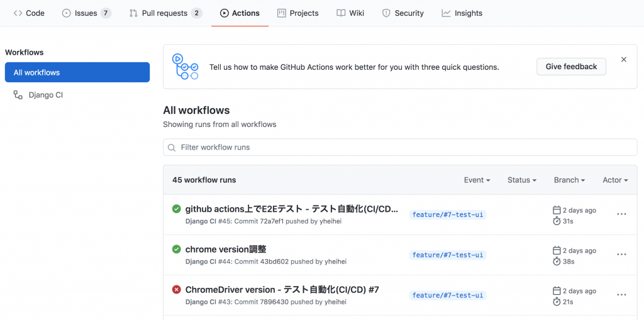644x320 pixels.
Task: Select All workflows in sidebar
Action: click(77, 72)
